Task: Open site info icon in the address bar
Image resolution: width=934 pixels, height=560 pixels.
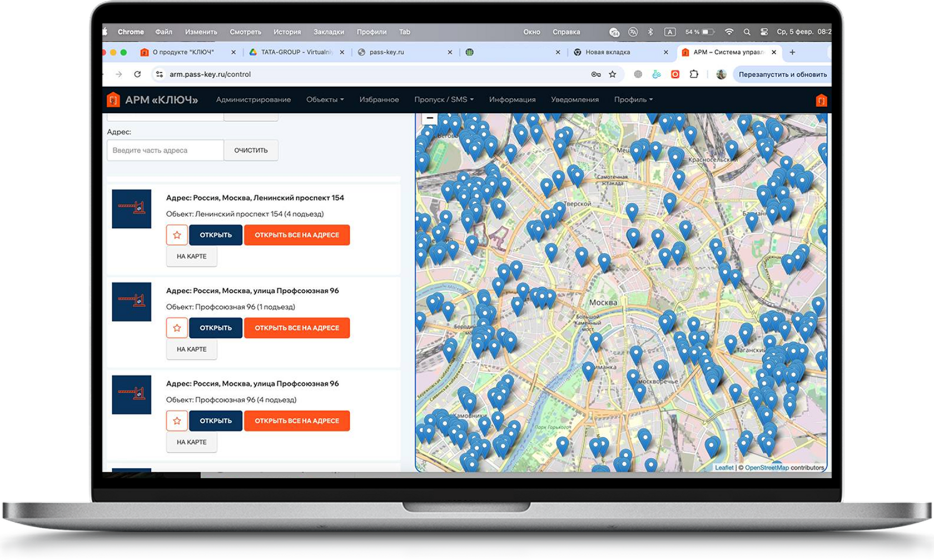Action: pos(160,74)
